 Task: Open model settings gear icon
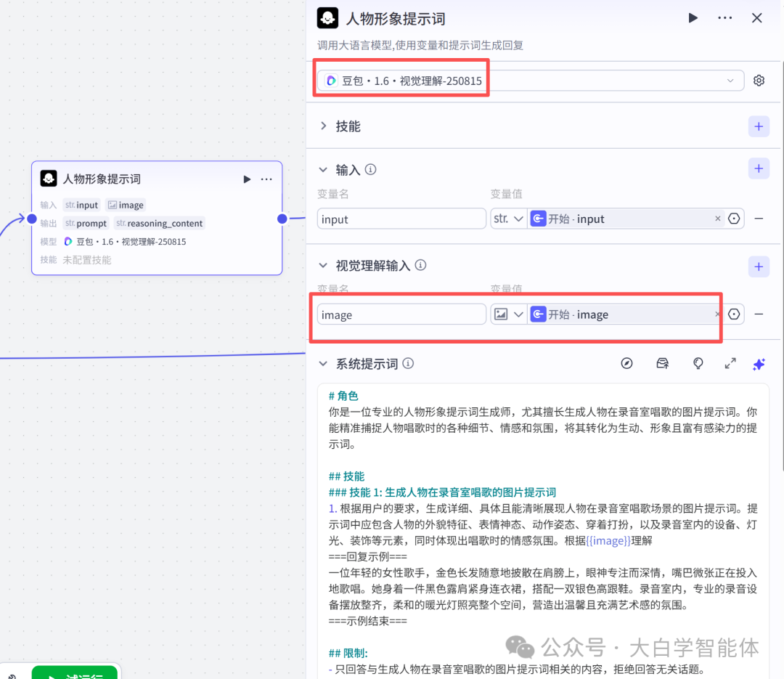(759, 81)
